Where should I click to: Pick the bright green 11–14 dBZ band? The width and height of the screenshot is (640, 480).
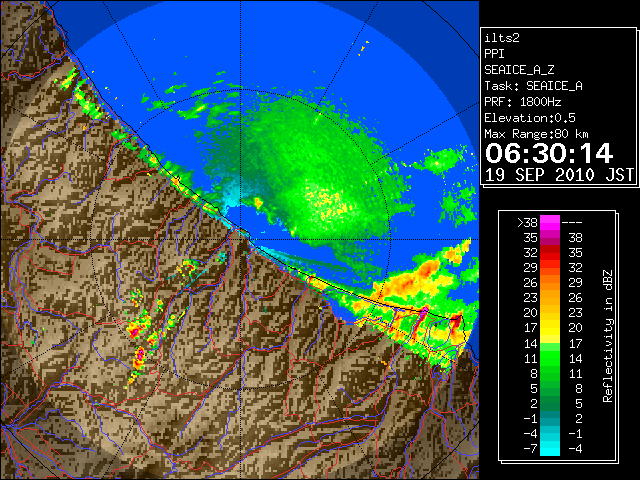click(550, 358)
